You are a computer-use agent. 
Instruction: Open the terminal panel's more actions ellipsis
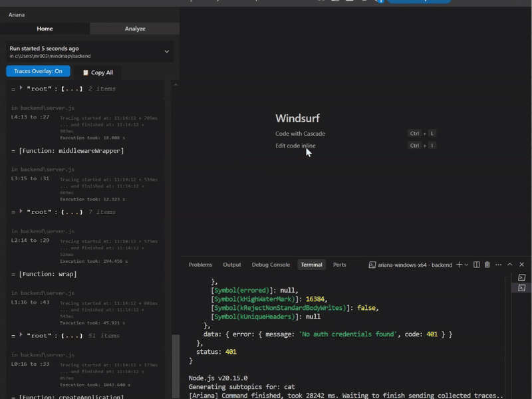[498, 265]
